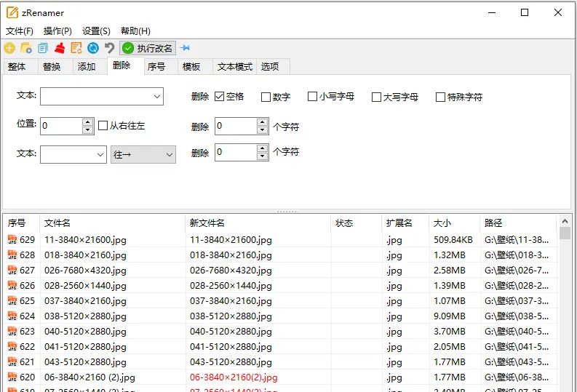The image size is (577, 392).
Task: Sort by the 文件名 column header
Action: (x=112, y=223)
